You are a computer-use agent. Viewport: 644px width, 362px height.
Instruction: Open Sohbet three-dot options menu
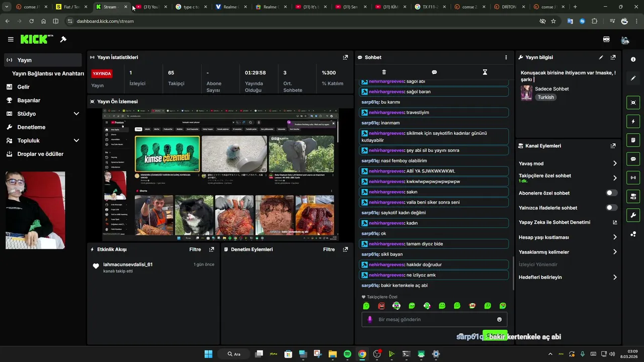click(506, 57)
